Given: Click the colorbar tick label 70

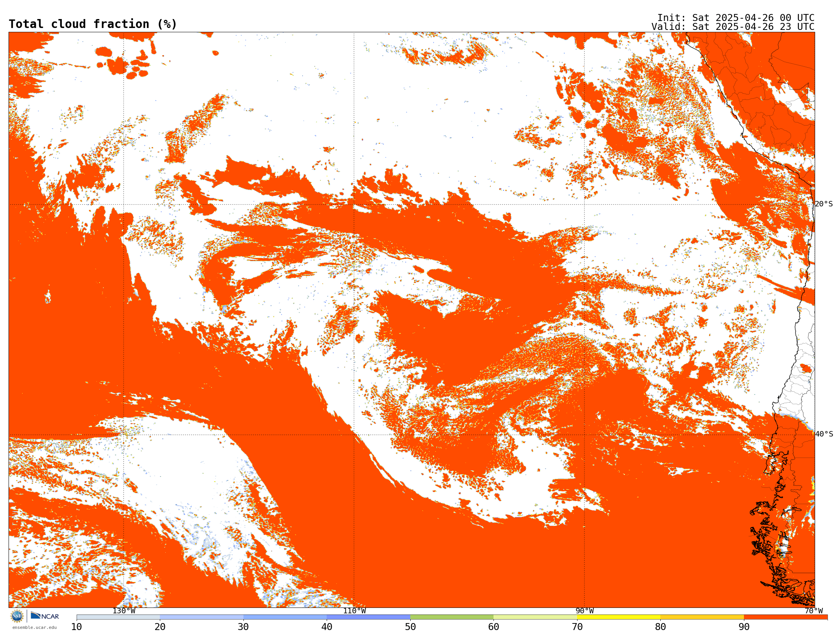Looking at the screenshot, I should coord(577,627).
